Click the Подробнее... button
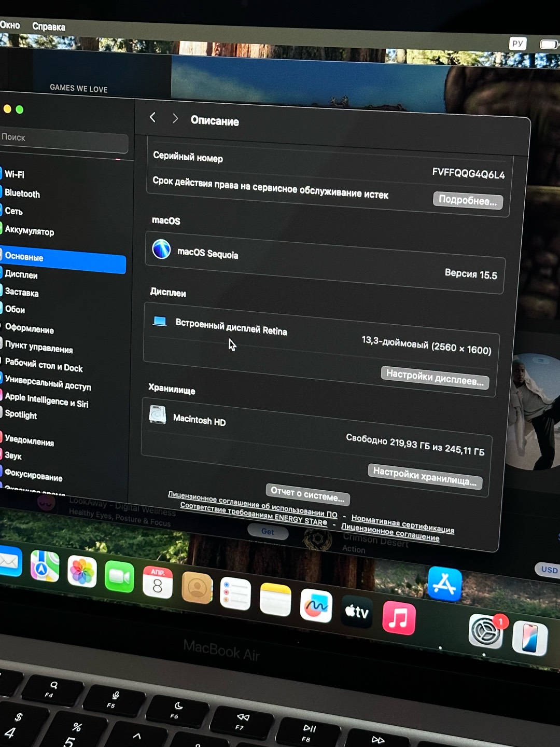The image size is (560, 747). (467, 200)
